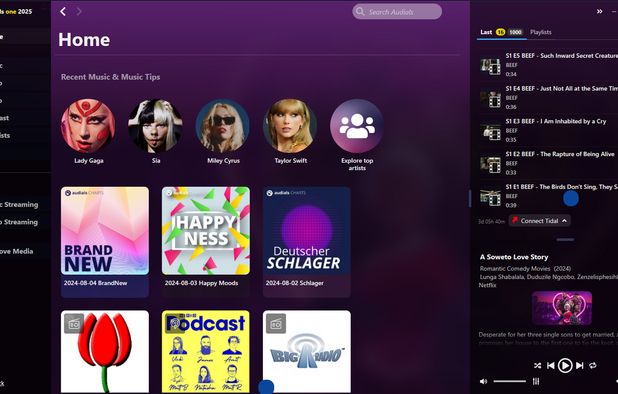Switch to the Last tab
Image resolution: width=618 pixels, height=394 pixels.
(x=486, y=32)
